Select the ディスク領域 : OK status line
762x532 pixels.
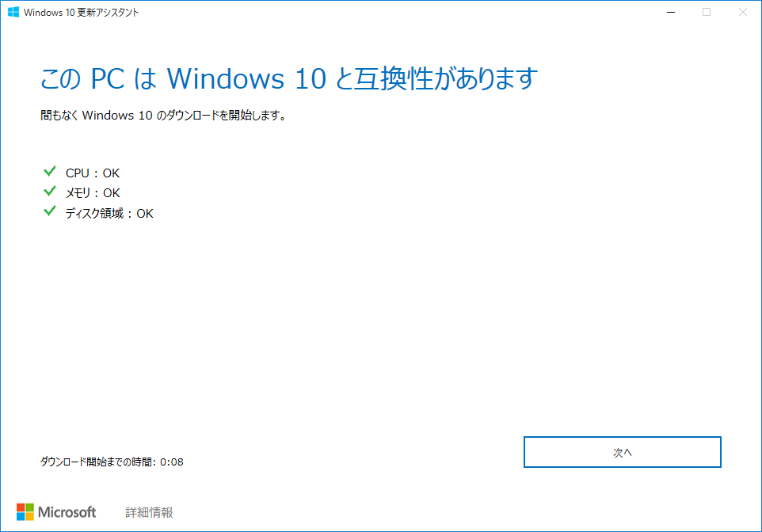pyautogui.click(x=109, y=213)
